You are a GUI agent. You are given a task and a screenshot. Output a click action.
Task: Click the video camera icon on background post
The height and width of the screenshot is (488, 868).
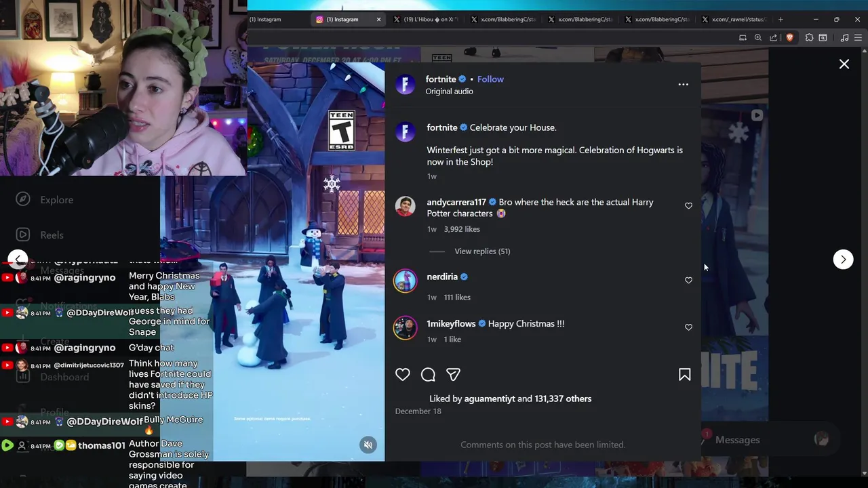pyautogui.click(x=757, y=116)
